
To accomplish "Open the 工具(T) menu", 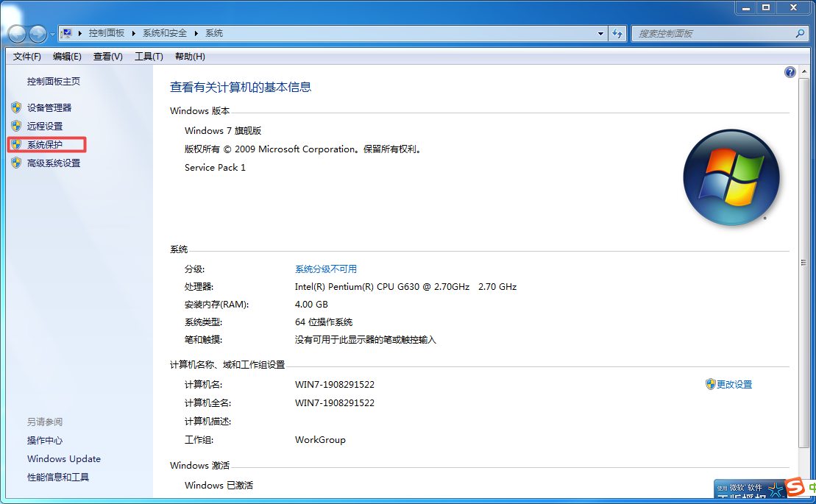I will [149, 57].
